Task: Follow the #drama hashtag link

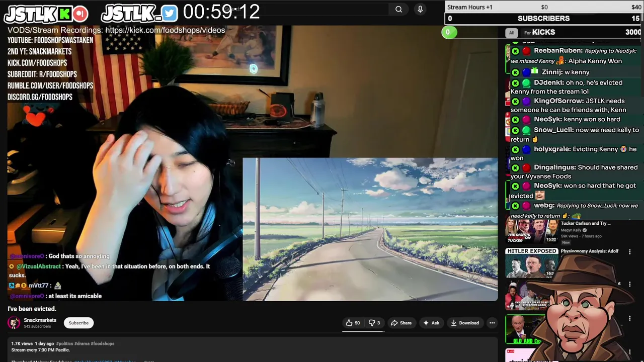Action: [x=82, y=343]
